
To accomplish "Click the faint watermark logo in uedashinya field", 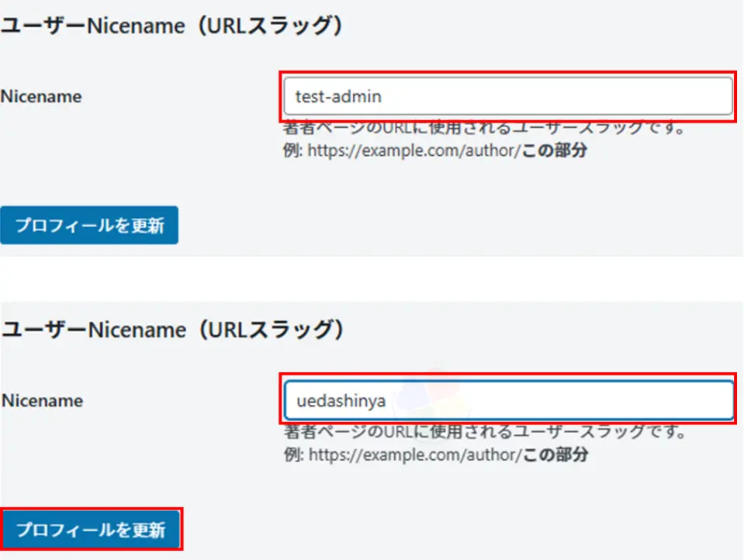I will pos(433,396).
